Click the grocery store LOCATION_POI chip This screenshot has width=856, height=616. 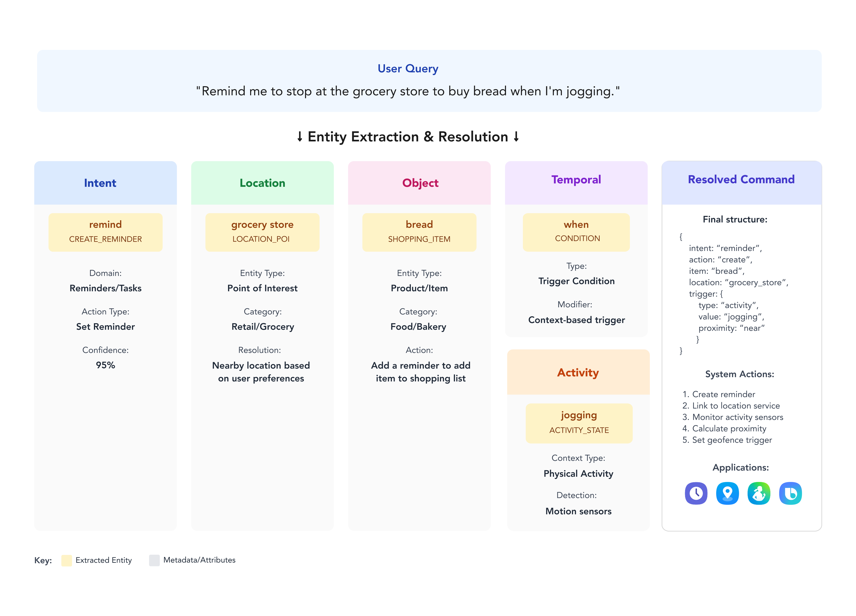[262, 232]
